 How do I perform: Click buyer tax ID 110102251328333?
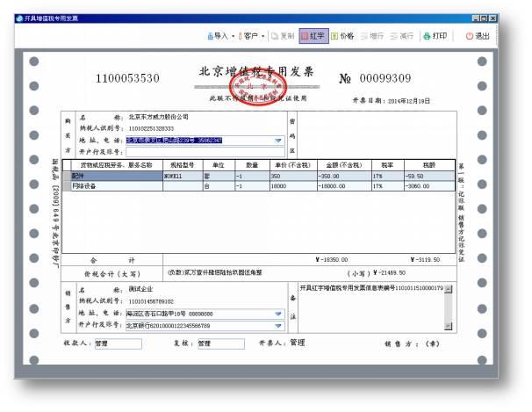tap(151, 128)
